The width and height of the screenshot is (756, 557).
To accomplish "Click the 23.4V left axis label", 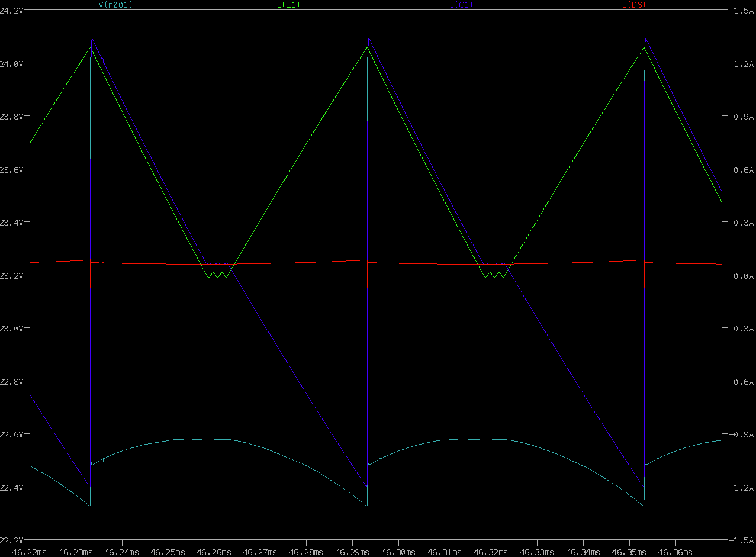I will click(x=11, y=223).
